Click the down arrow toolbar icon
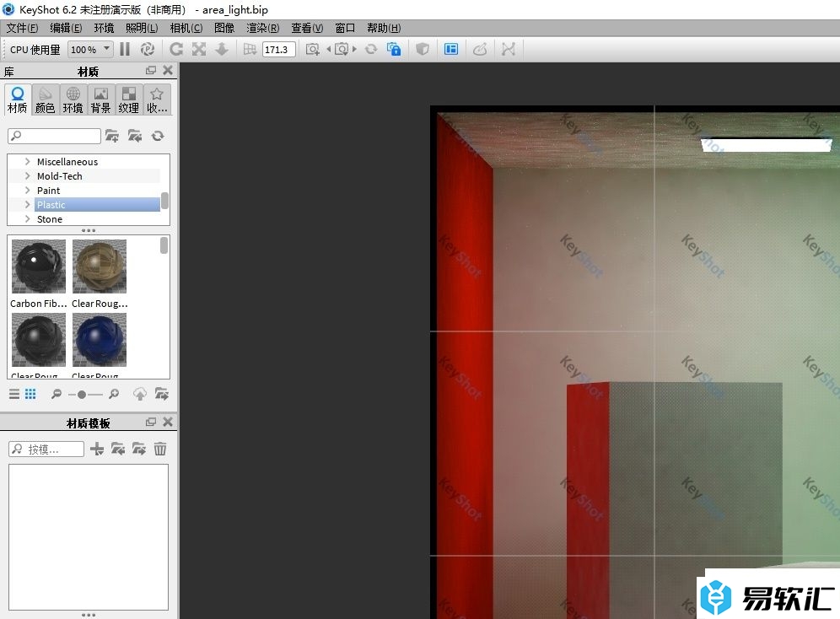The image size is (840, 619). (x=221, y=49)
